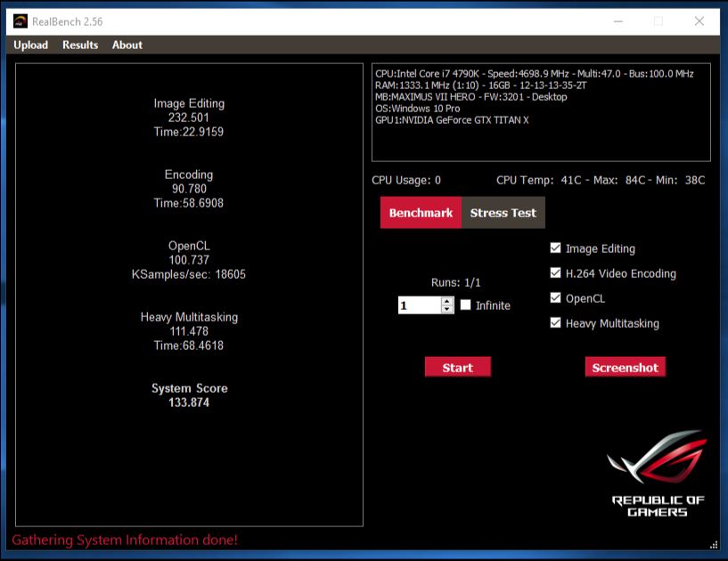Screen dimensions: 728x561
Task: Click the RealBench 2.56 window title
Action: [68, 21]
